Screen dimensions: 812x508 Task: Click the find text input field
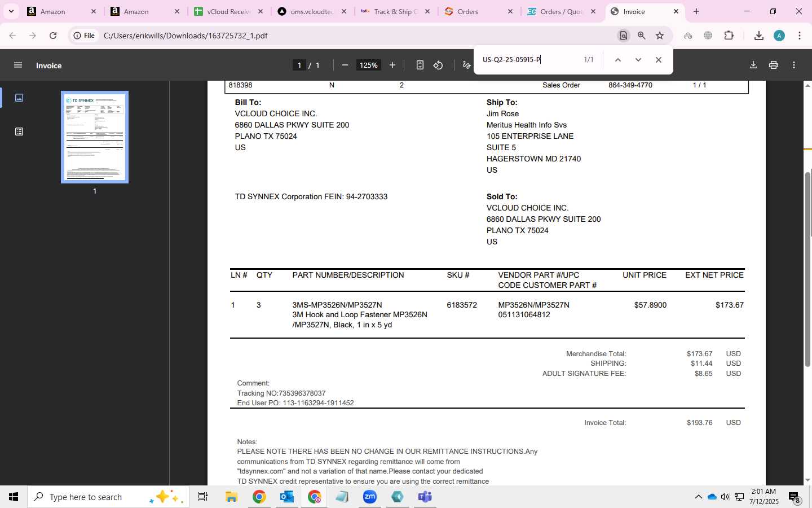(527, 60)
